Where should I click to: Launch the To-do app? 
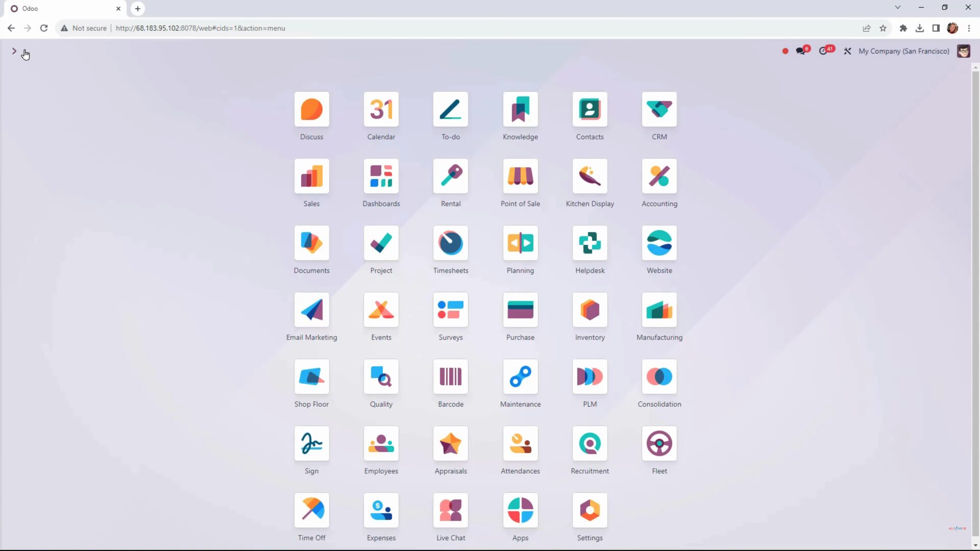click(x=451, y=109)
